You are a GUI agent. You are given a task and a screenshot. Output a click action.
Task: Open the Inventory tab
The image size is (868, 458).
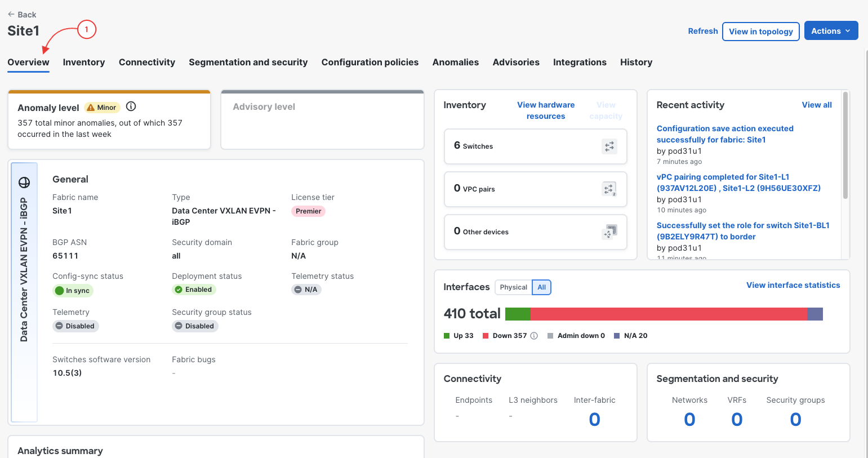[x=84, y=63]
